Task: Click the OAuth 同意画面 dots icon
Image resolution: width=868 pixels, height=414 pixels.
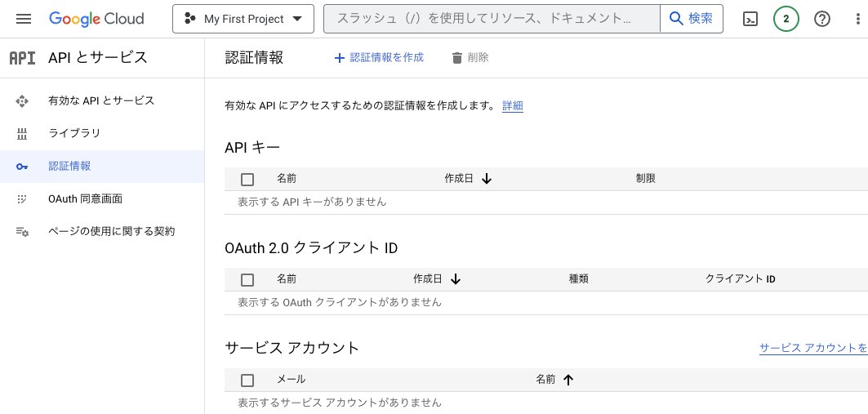Action: coord(22,198)
